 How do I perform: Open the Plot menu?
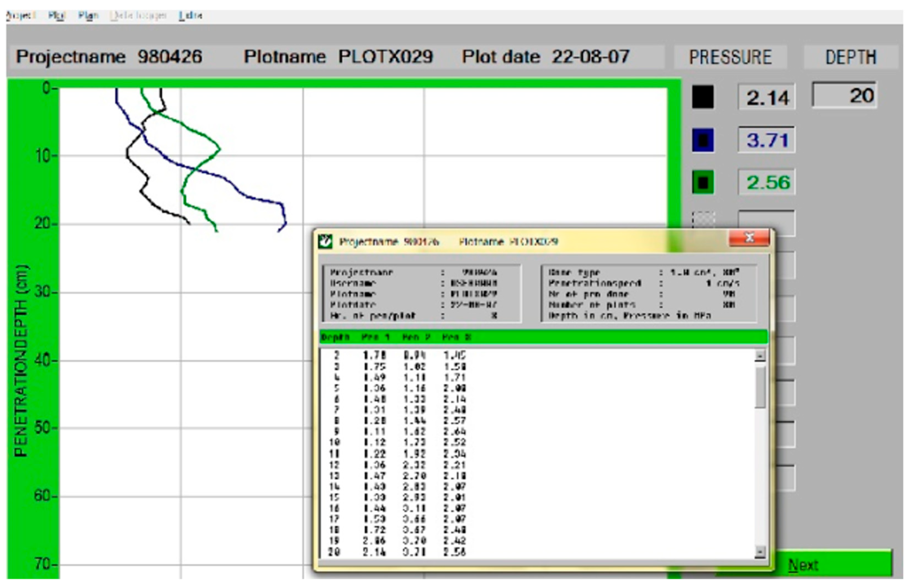pyautogui.click(x=57, y=15)
